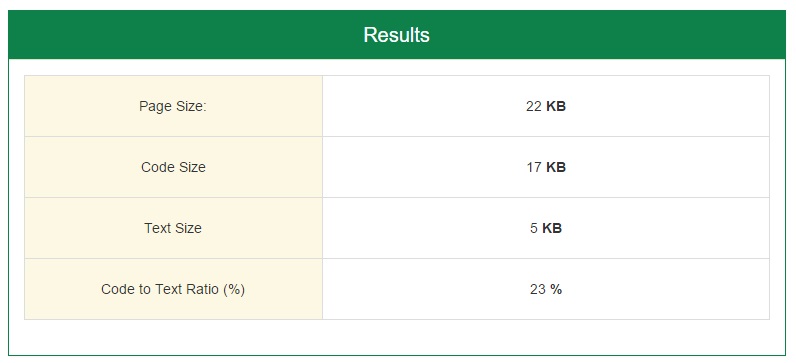Select the Text Size label
796x363 pixels.
pyautogui.click(x=173, y=228)
